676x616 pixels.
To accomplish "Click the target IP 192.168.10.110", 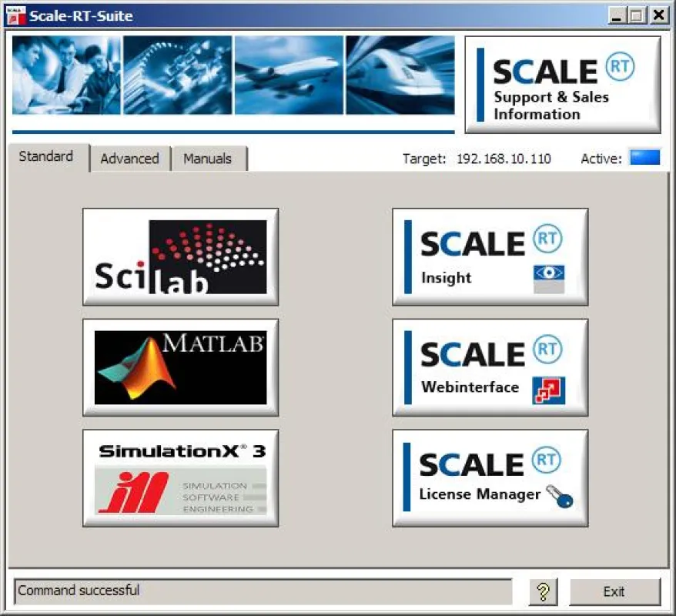I will point(504,159).
